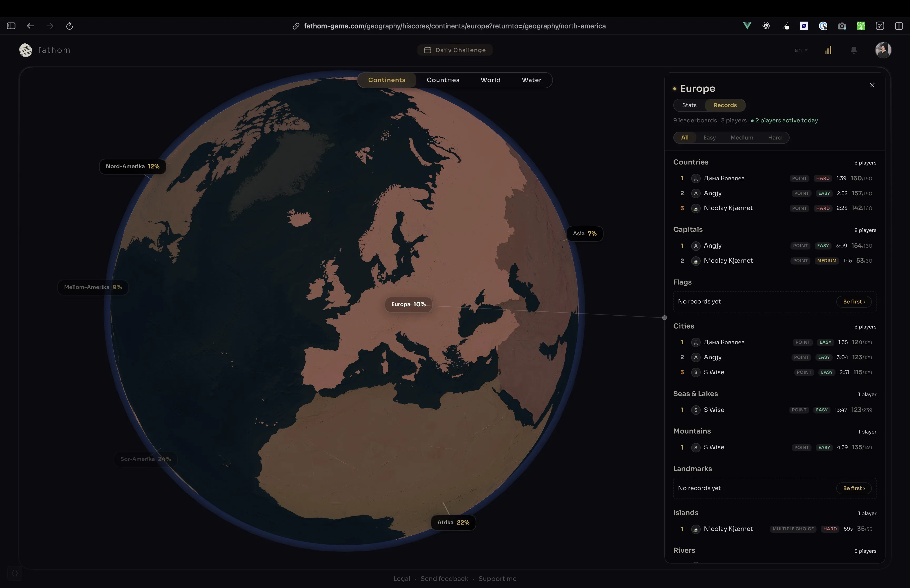
Task: Click the browser tune settings extension icon
Action: (880, 26)
